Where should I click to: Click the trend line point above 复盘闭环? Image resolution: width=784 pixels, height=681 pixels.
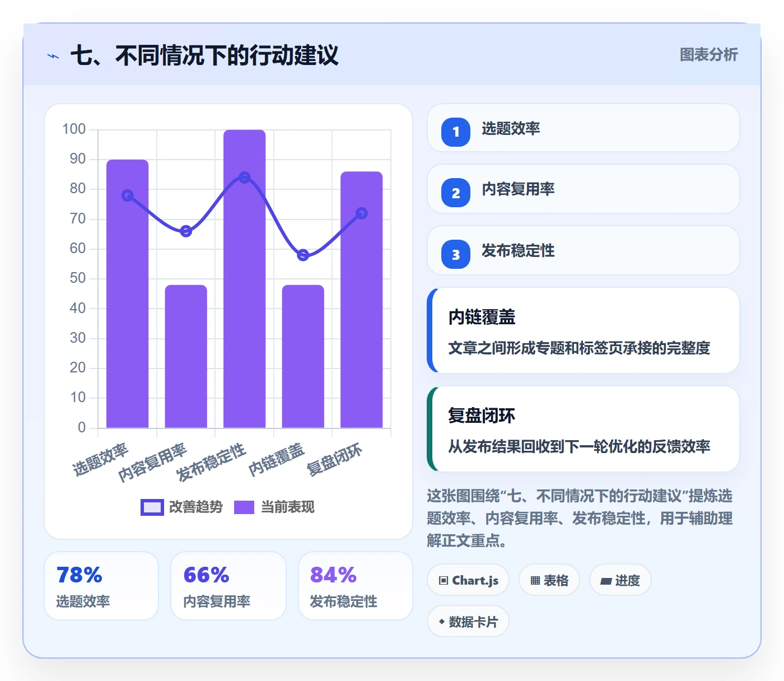[x=362, y=213]
